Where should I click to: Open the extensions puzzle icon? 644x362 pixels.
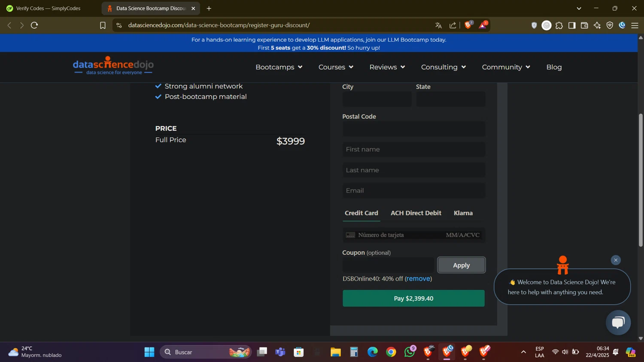coord(559,25)
